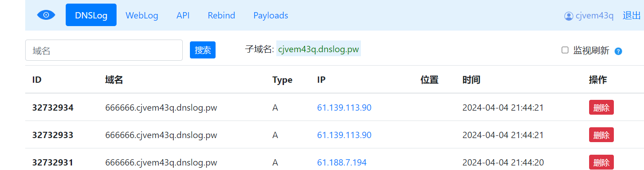Click the timestamp 2024-04-04 21:44:20
Screen dimensions: 644x170
[x=503, y=162]
